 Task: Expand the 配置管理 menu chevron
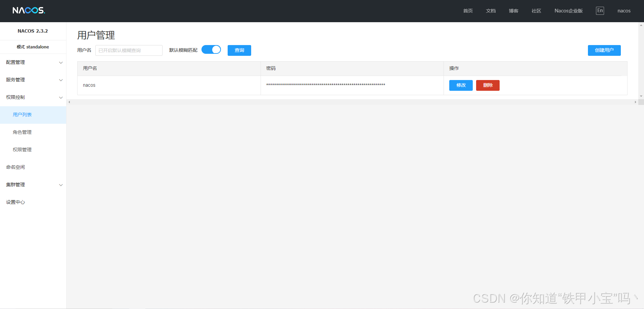pos(61,63)
